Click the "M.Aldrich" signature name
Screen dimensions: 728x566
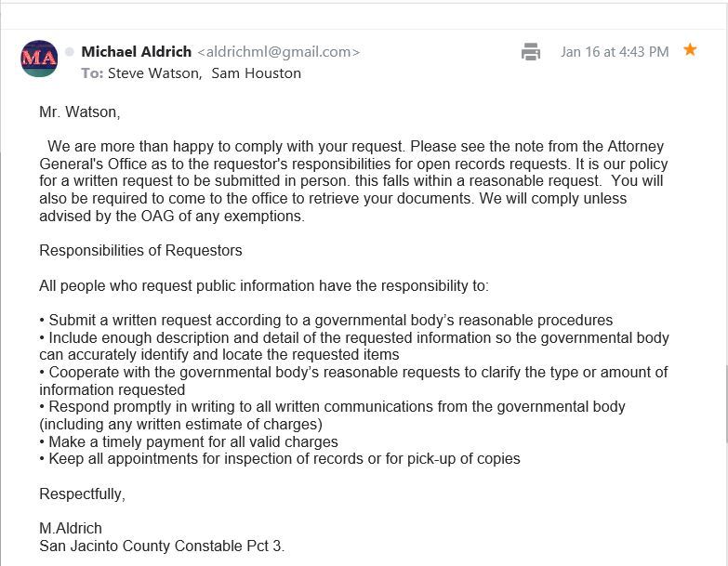point(71,528)
